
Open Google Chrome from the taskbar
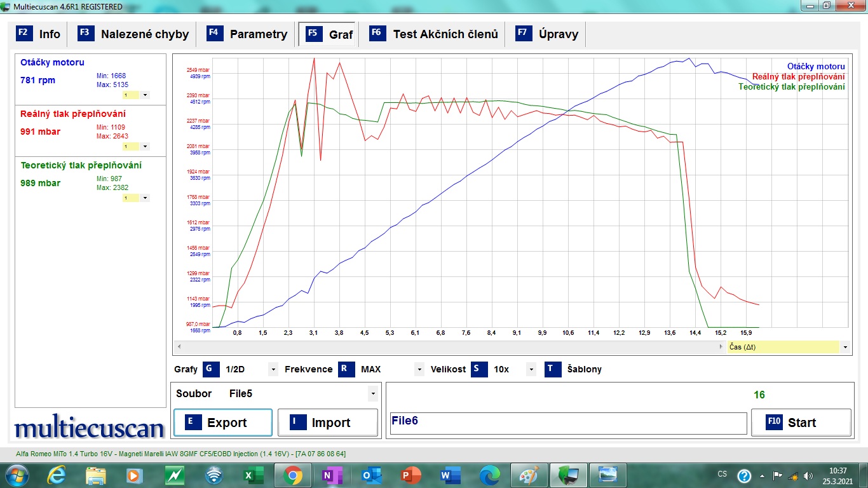pos(292,475)
